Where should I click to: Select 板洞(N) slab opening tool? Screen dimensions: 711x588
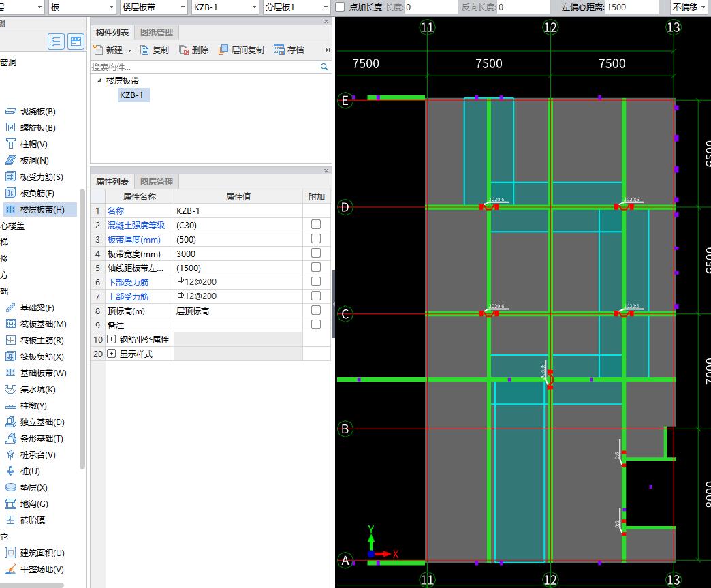tap(27, 161)
